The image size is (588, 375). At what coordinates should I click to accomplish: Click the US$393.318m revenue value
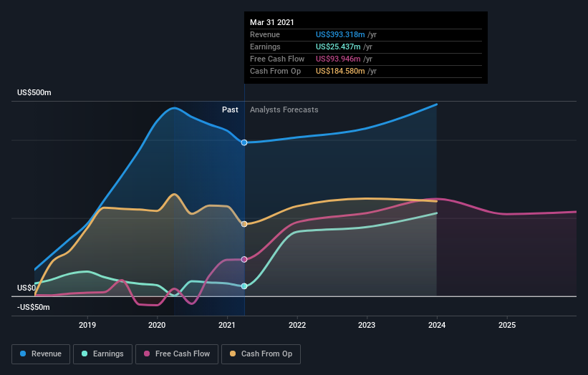point(340,34)
